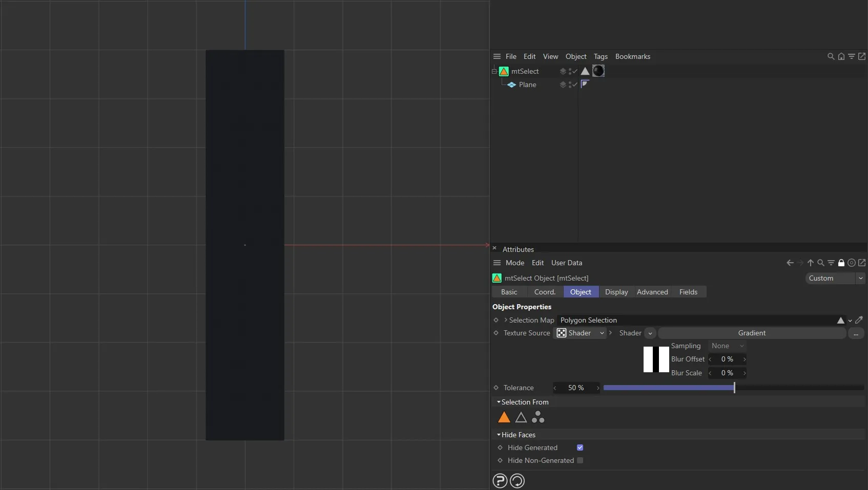Click the polygon selection tag on Plane
The width and height of the screenshot is (868, 490).
coord(585,84)
